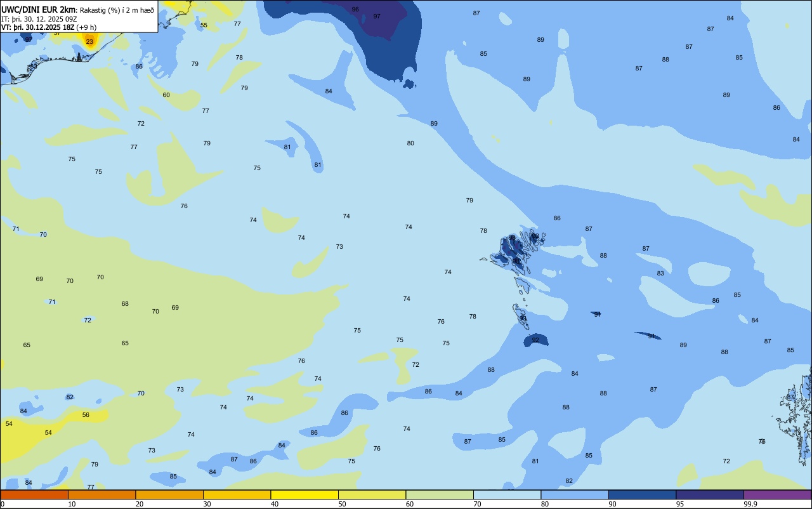This screenshot has height=509, width=812.
Task: Click the '68' humidity value on the map
Action: click(x=125, y=304)
